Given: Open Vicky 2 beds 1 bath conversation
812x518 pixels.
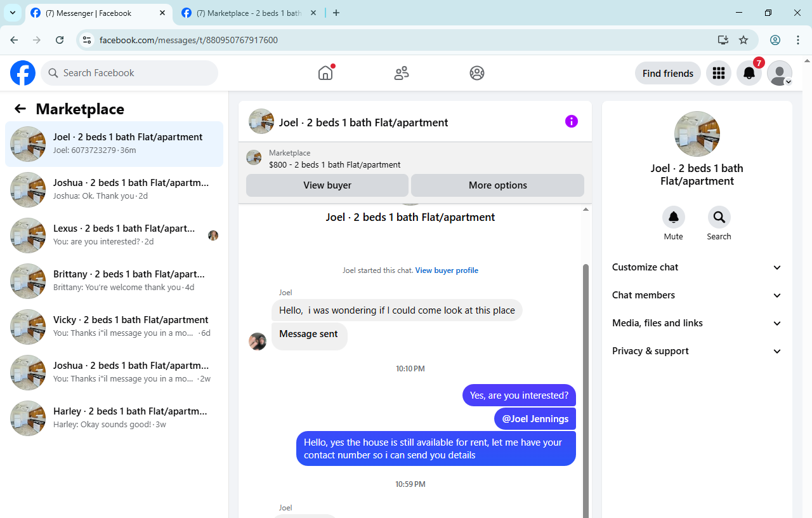Looking at the screenshot, I should pyautogui.click(x=114, y=327).
